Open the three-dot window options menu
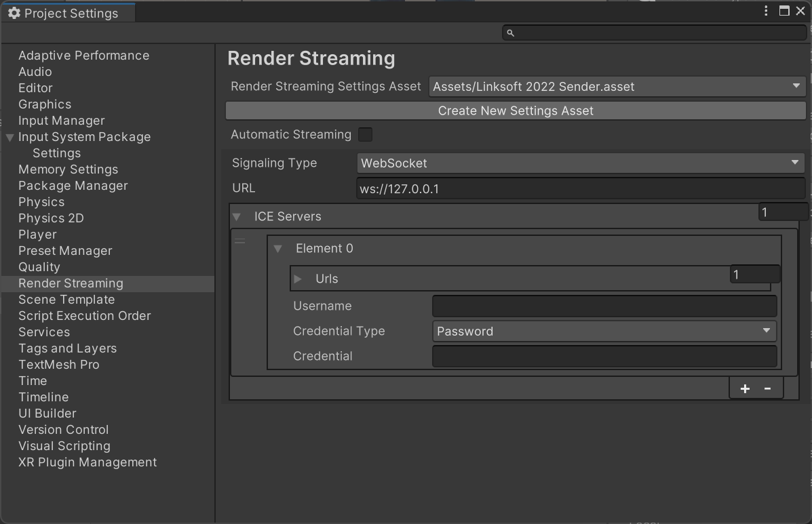This screenshot has height=524, width=812. pyautogui.click(x=766, y=11)
